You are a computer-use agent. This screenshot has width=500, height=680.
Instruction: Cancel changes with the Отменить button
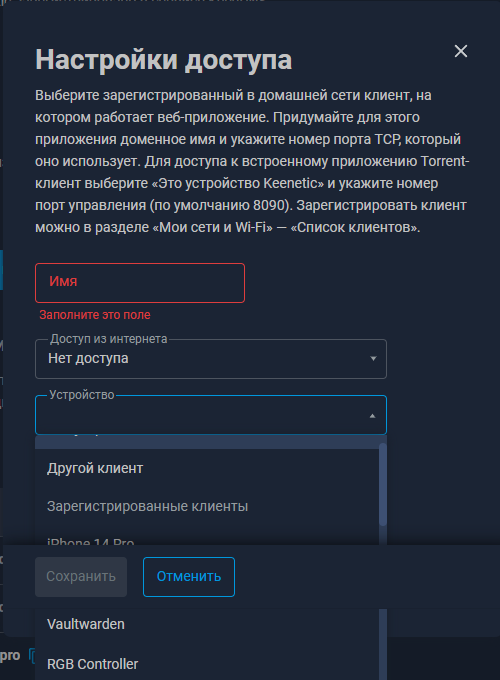click(189, 577)
